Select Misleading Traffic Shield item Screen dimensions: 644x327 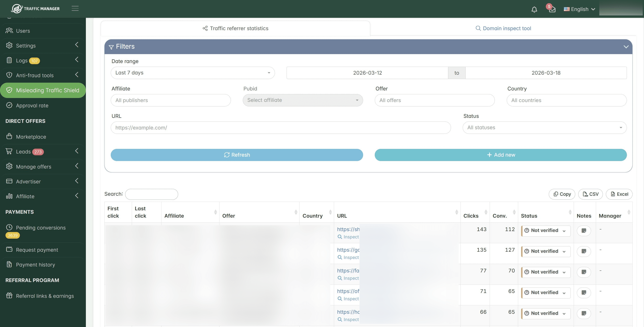(x=43, y=90)
